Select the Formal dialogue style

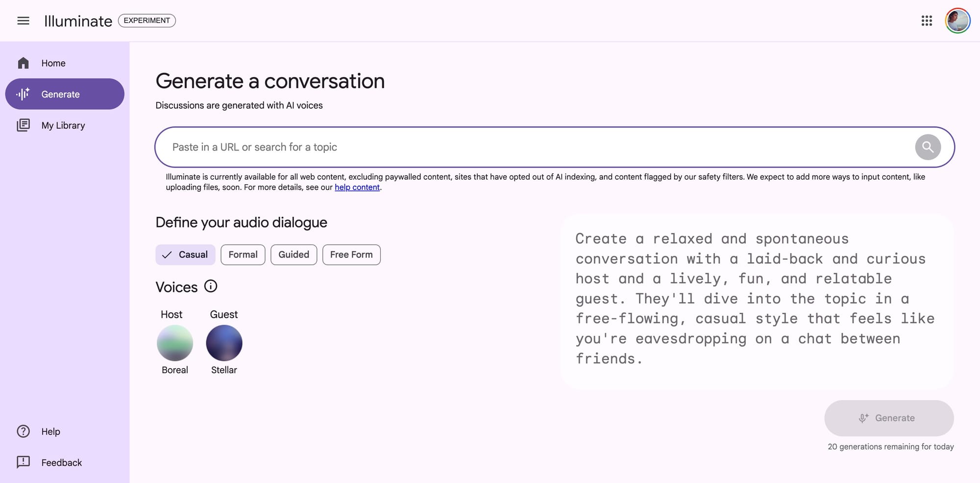click(243, 254)
